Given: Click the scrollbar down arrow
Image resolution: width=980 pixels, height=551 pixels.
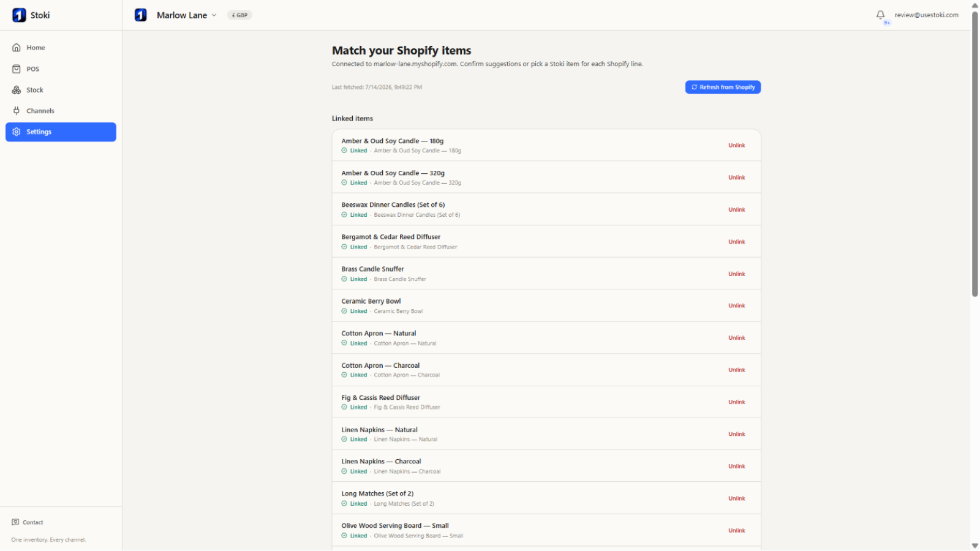Looking at the screenshot, I should point(974,545).
